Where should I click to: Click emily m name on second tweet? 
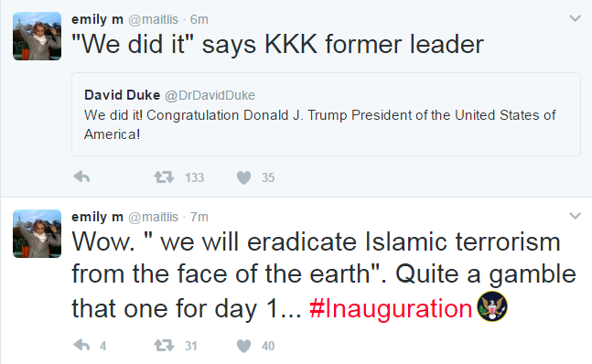click(97, 217)
